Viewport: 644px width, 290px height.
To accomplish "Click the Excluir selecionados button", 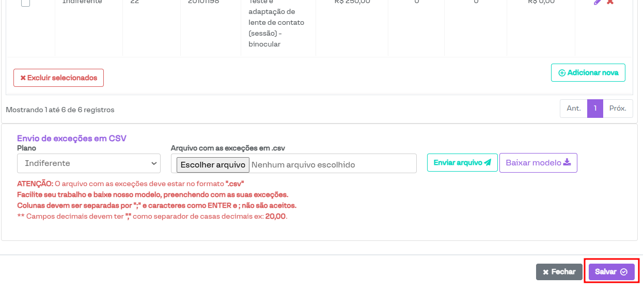I will click(58, 78).
